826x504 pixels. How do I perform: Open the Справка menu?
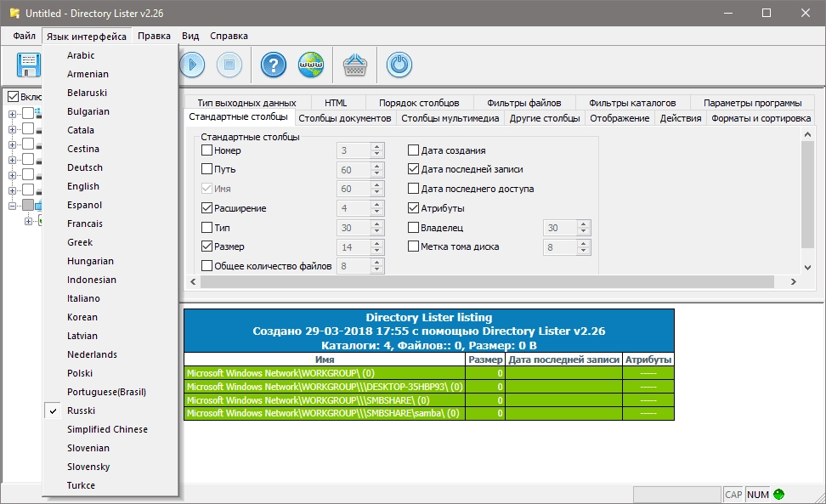pyautogui.click(x=229, y=36)
